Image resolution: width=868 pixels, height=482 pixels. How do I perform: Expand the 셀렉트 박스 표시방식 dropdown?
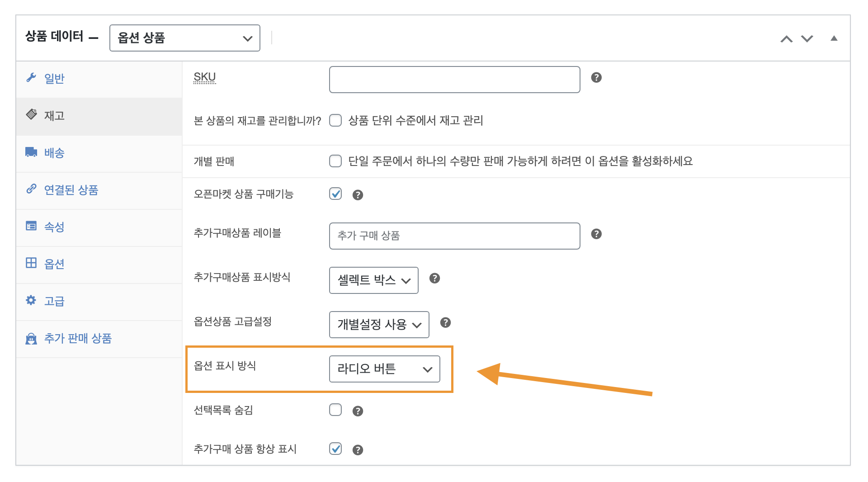click(x=373, y=280)
